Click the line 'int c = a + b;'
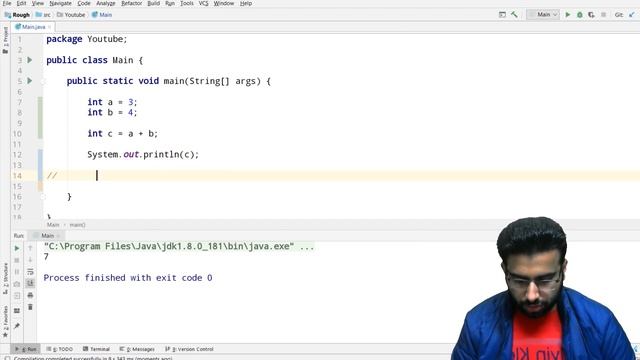Screen dimensions: 640x360 coord(122,133)
